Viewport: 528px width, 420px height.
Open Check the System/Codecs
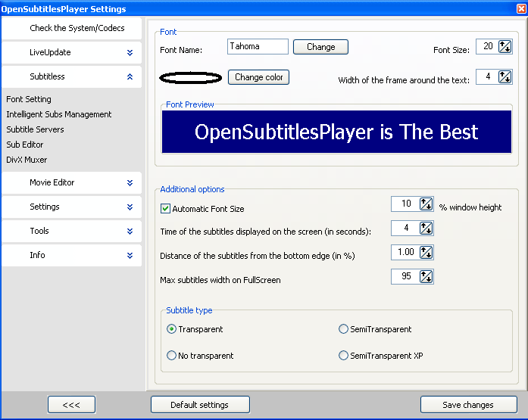pyautogui.click(x=72, y=28)
